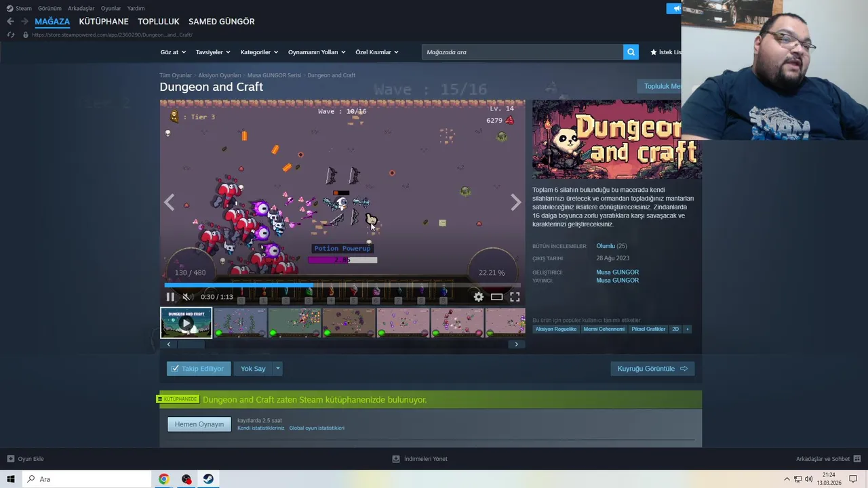Viewport: 868px width, 488px height.
Task: Expand the Göz at dropdown
Action: click(x=173, y=52)
